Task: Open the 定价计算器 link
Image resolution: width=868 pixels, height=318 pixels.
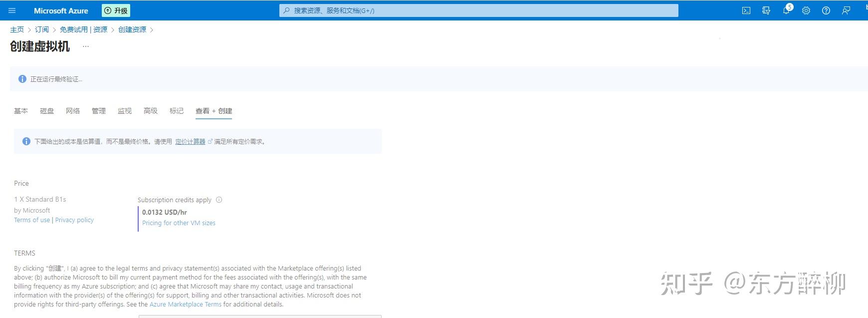Action: coord(191,141)
